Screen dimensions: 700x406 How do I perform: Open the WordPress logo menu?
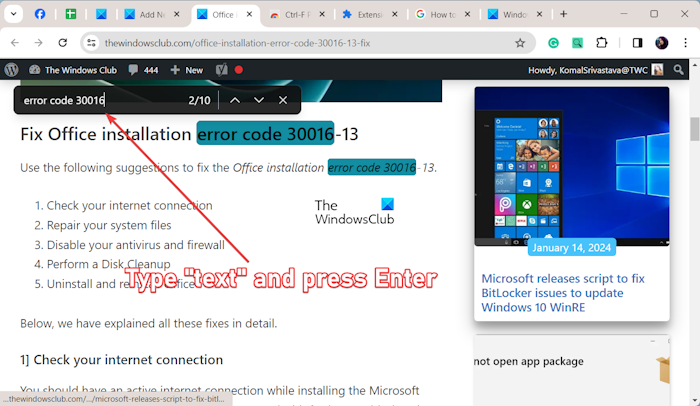(12, 70)
